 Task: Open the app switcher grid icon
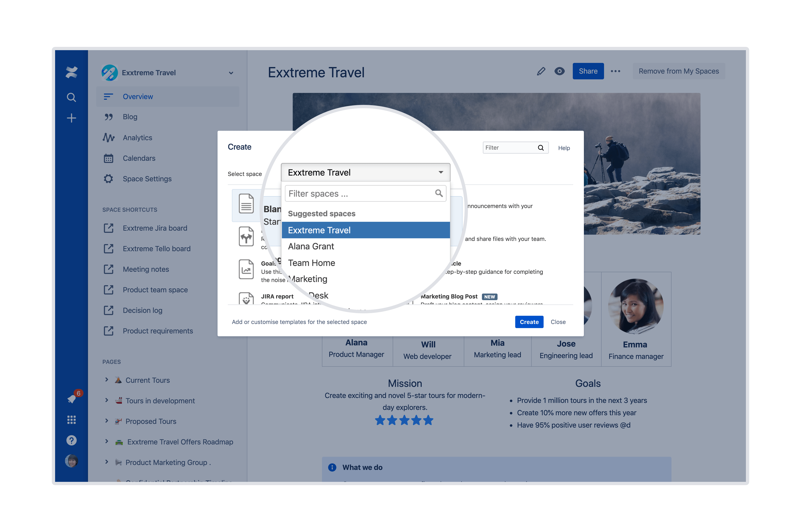pos(71,420)
